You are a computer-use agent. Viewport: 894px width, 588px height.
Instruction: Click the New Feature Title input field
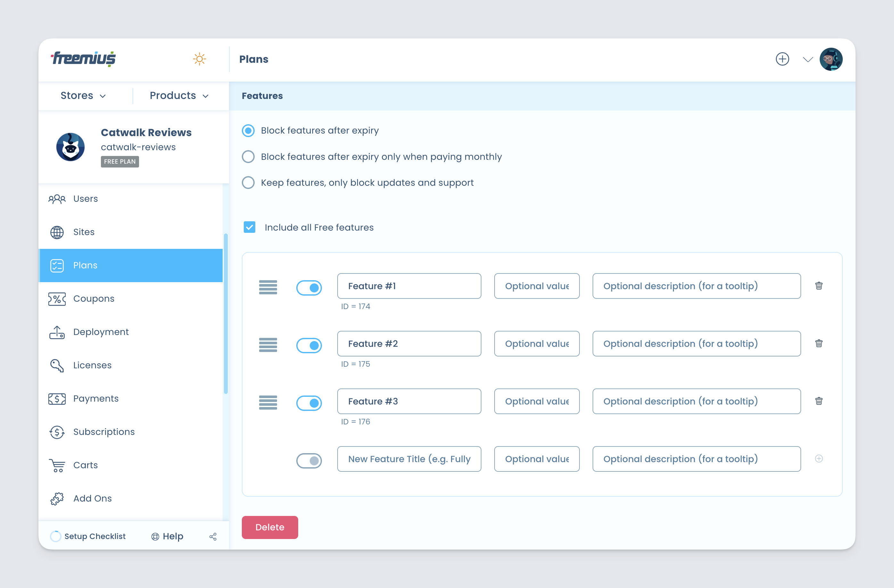409,459
